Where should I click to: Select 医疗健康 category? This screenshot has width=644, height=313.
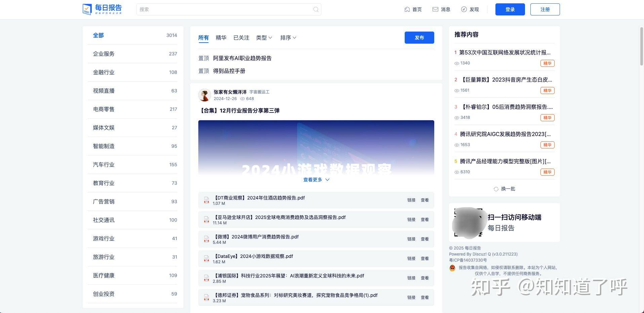(x=133, y=275)
